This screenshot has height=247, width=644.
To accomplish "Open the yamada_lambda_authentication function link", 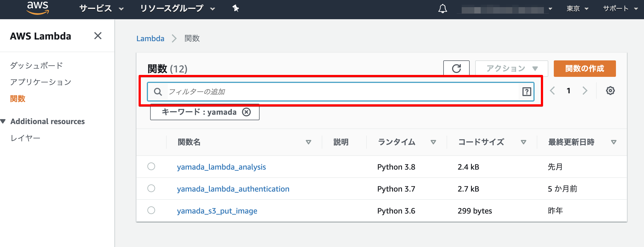I will click(x=233, y=189).
